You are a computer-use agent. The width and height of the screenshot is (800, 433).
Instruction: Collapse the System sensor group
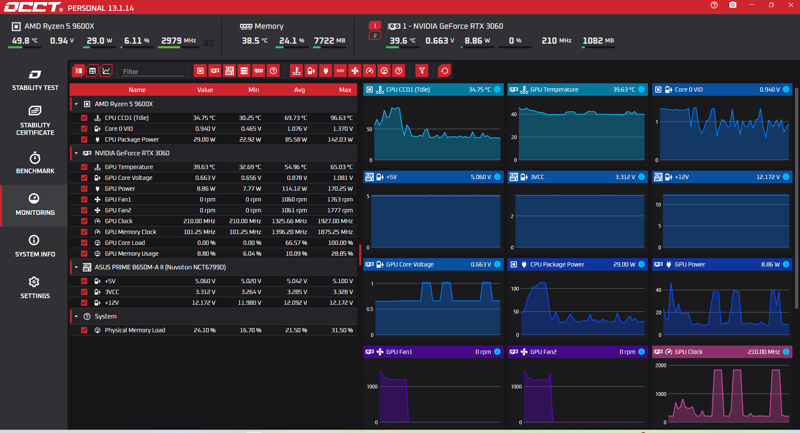pos(77,317)
